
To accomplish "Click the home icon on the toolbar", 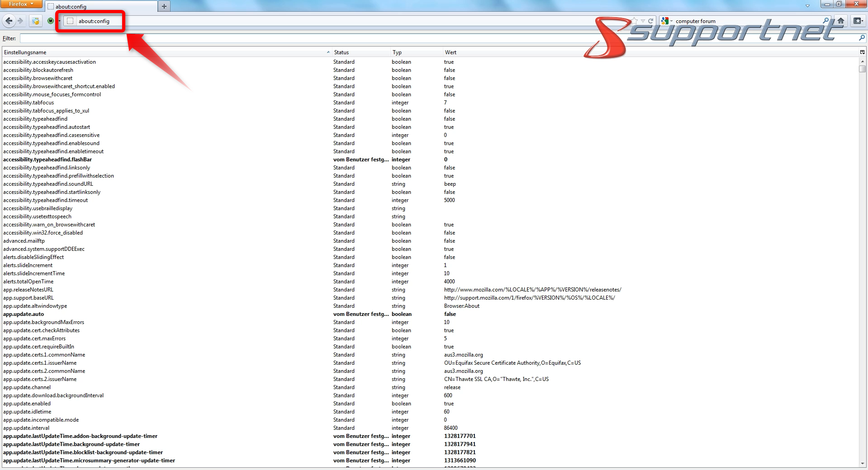I will pos(841,21).
